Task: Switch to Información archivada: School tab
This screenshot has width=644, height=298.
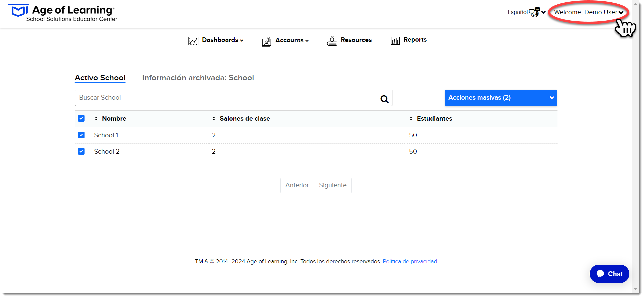Action: (198, 78)
